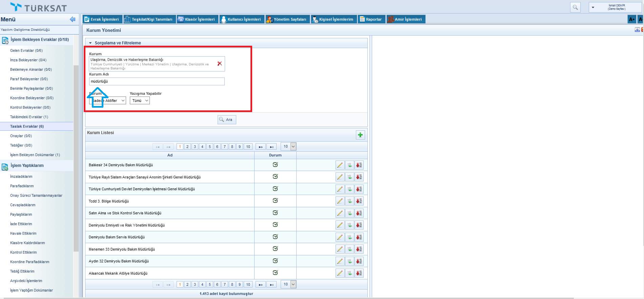Open hierarchy icon for Tcdd 3. Bölge Müdürlüğü

click(x=349, y=201)
